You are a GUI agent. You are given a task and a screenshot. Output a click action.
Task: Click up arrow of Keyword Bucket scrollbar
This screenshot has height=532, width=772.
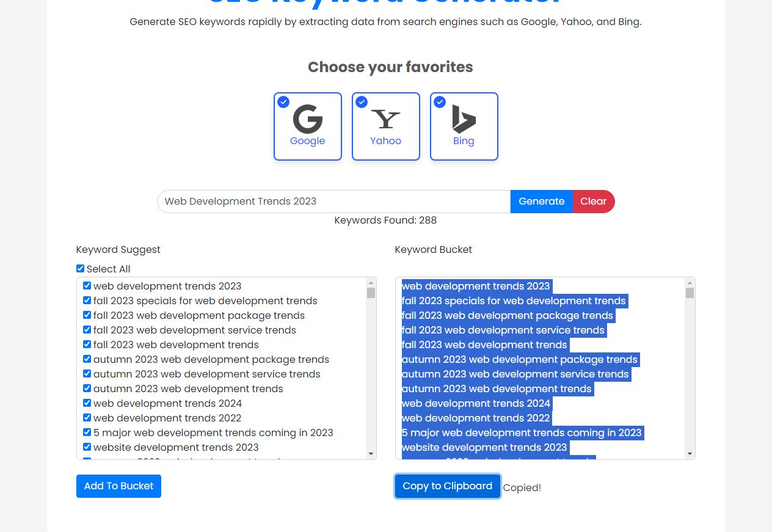pyautogui.click(x=690, y=283)
